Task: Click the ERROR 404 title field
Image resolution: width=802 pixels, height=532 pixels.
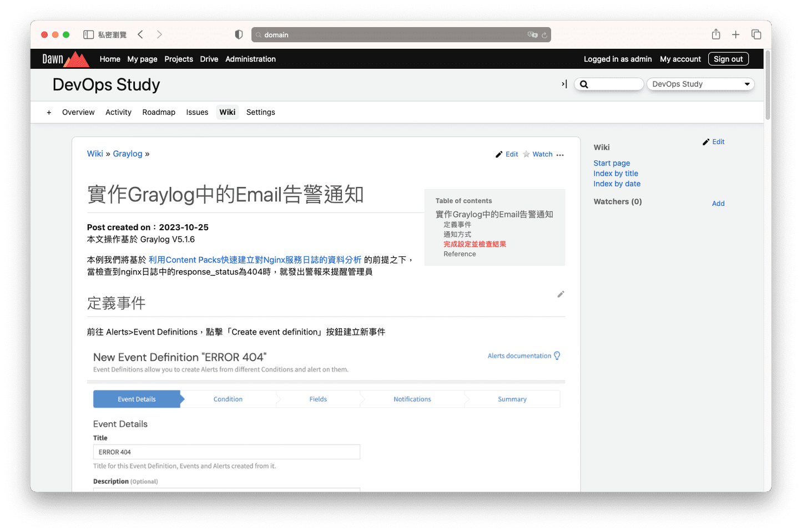Action: click(226, 452)
